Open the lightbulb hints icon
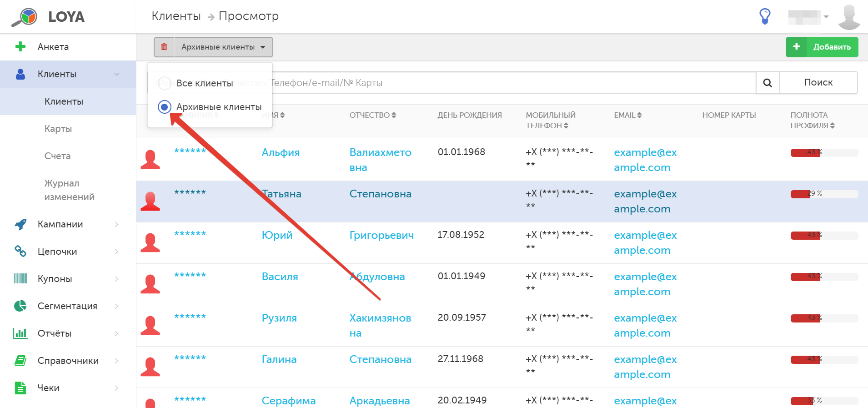 pos(765,16)
